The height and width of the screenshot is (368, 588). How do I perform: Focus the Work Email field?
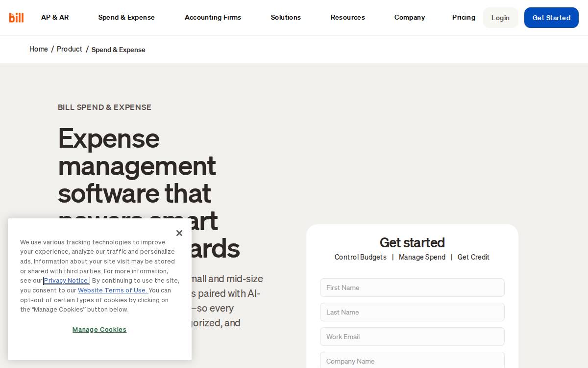tap(412, 337)
